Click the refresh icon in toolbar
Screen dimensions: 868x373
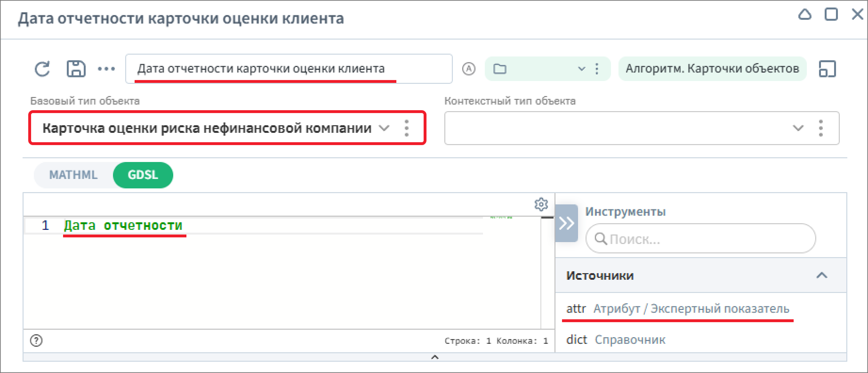(x=42, y=69)
